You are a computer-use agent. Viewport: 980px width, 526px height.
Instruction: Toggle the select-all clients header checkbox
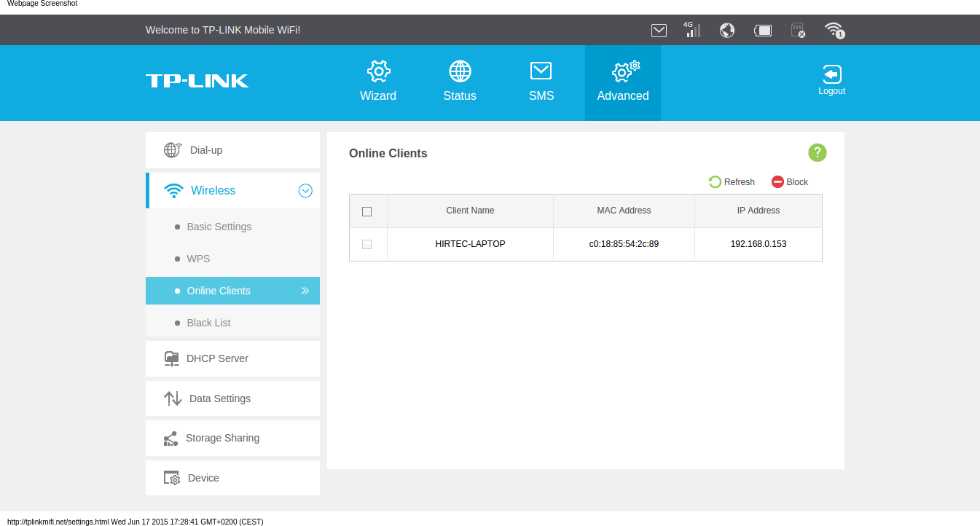click(367, 211)
